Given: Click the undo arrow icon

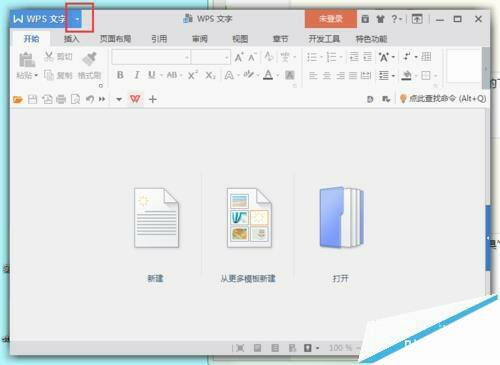Looking at the screenshot, I should coord(90,99).
